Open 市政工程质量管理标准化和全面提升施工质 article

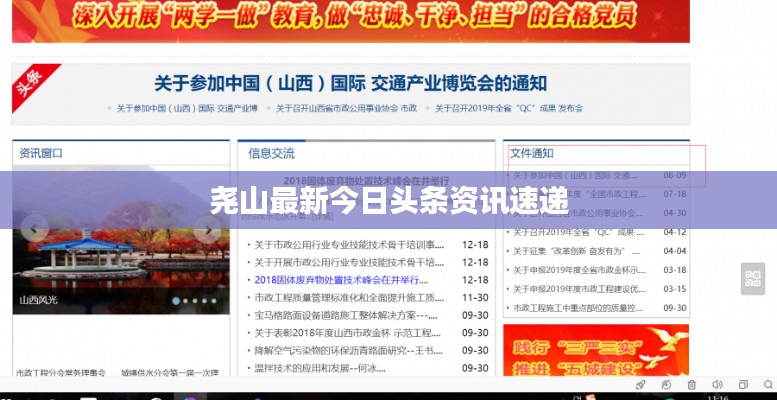[349, 298]
